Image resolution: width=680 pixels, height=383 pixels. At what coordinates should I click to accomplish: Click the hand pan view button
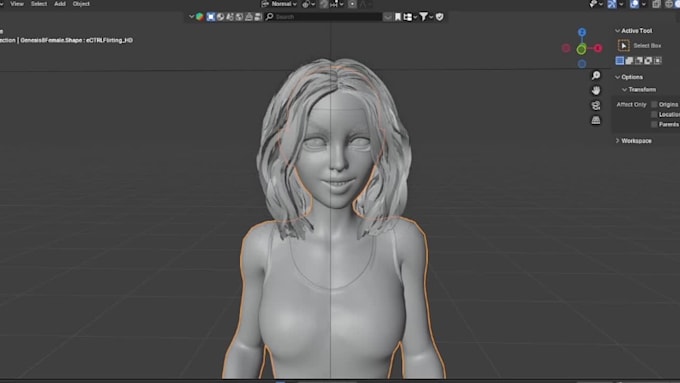pyautogui.click(x=596, y=90)
